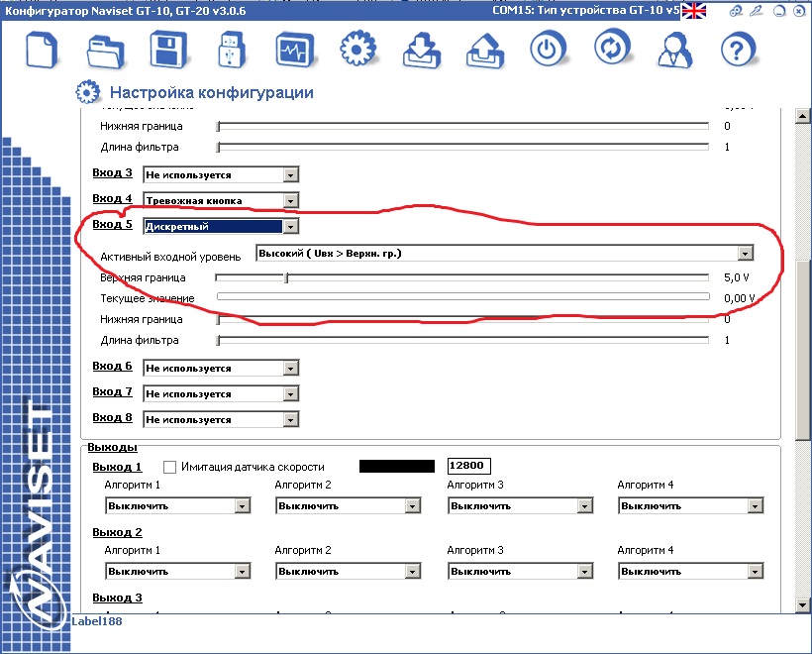Enable the Имитация датчика скорости checkbox
812x654 pixels.
tap(169, 467)
